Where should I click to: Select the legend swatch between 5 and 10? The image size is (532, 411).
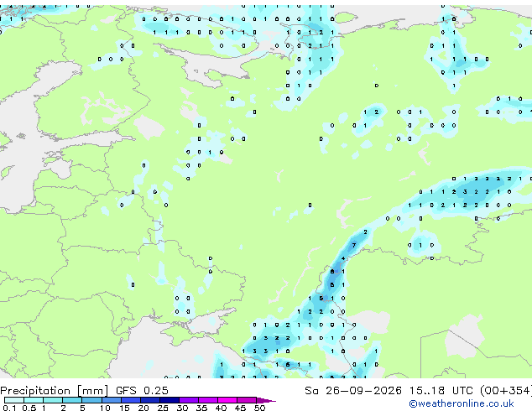(91, 400)
